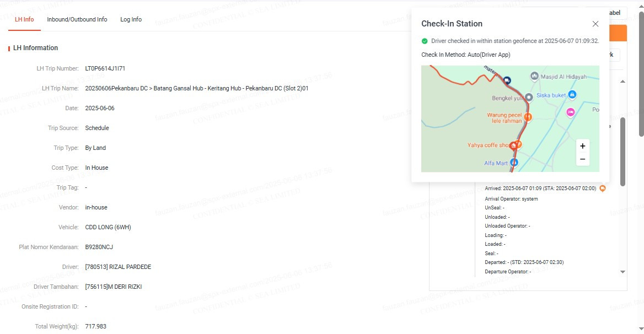Click the Alfa Mart map marker

[514, 163]
